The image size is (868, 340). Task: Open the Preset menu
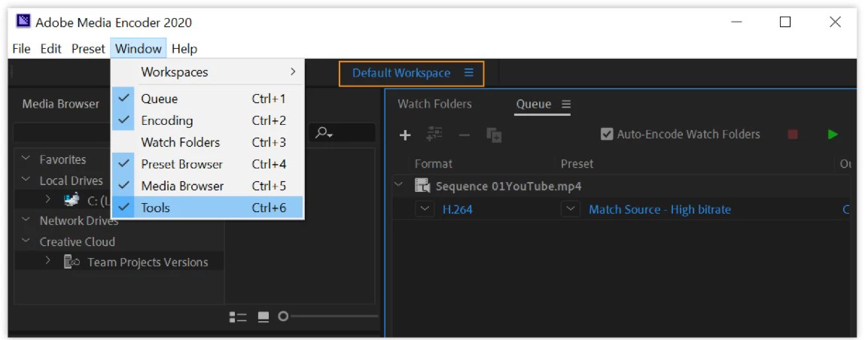[x=88, y=49]
